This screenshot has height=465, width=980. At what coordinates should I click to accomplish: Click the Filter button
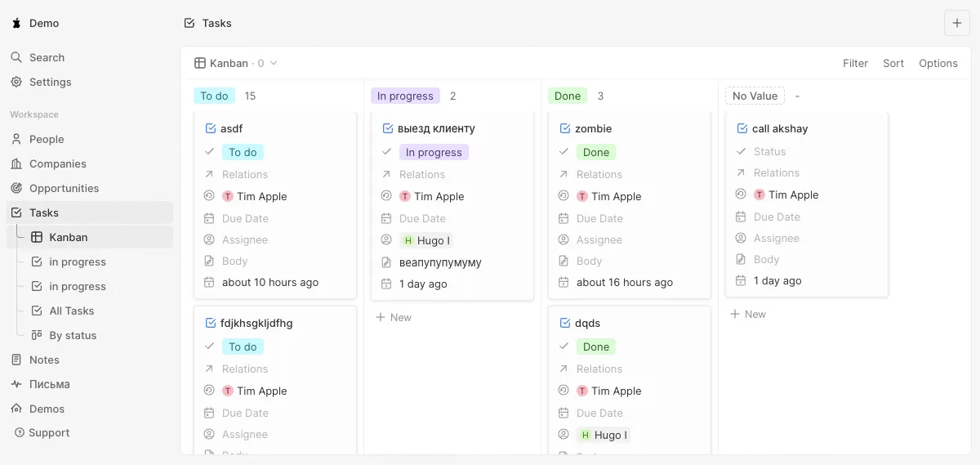pos(855,63)
